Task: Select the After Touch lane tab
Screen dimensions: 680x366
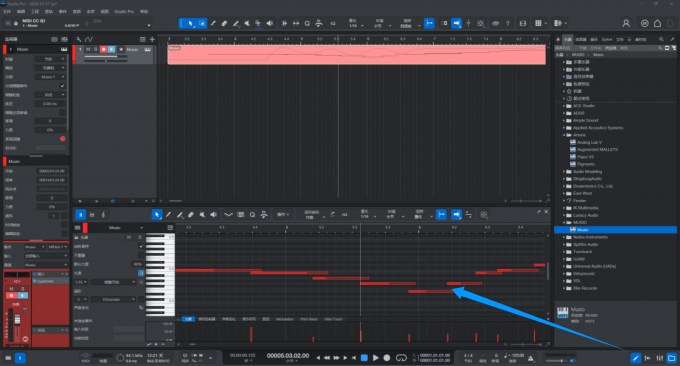Action: (x=333, y=319)
